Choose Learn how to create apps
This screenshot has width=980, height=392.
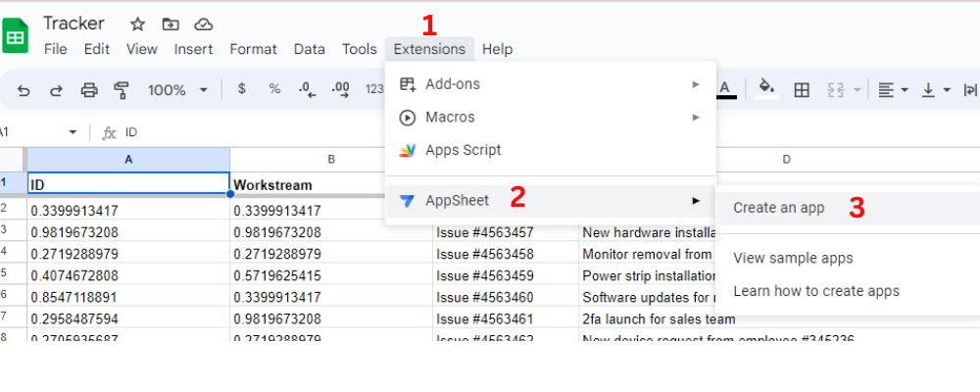(848, 291)
